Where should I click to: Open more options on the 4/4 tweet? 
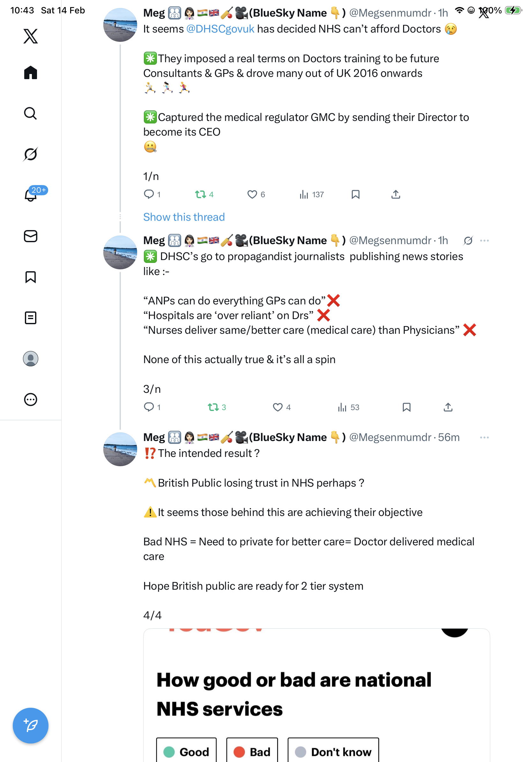click(x=484, y=437)
